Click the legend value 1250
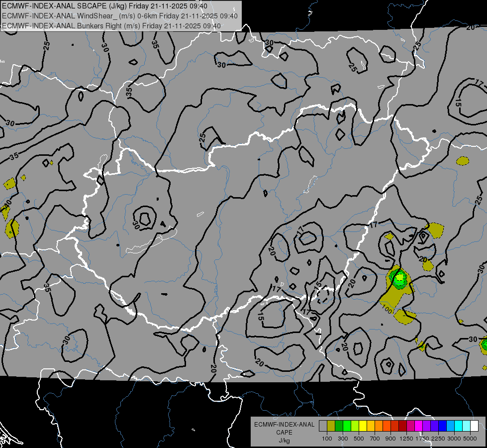Image resolution: width=487 pixels, height=448 pixels. pyautogui.click(x=406, y=439)
